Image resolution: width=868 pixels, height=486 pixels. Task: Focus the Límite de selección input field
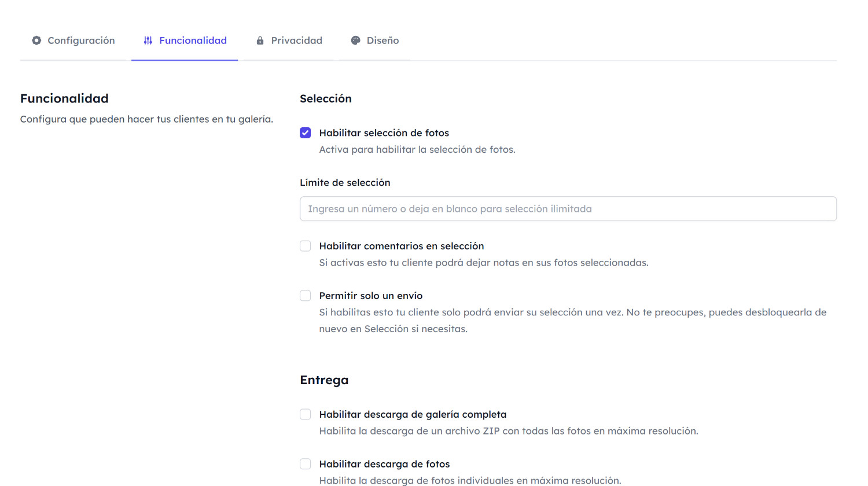click(568, 209)
